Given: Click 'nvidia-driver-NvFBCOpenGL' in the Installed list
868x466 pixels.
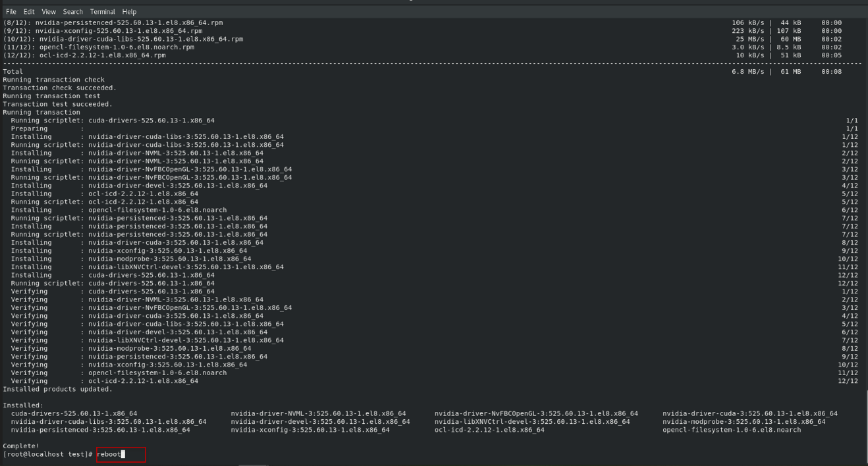Looking at the screenshot, I should [536, 413].
